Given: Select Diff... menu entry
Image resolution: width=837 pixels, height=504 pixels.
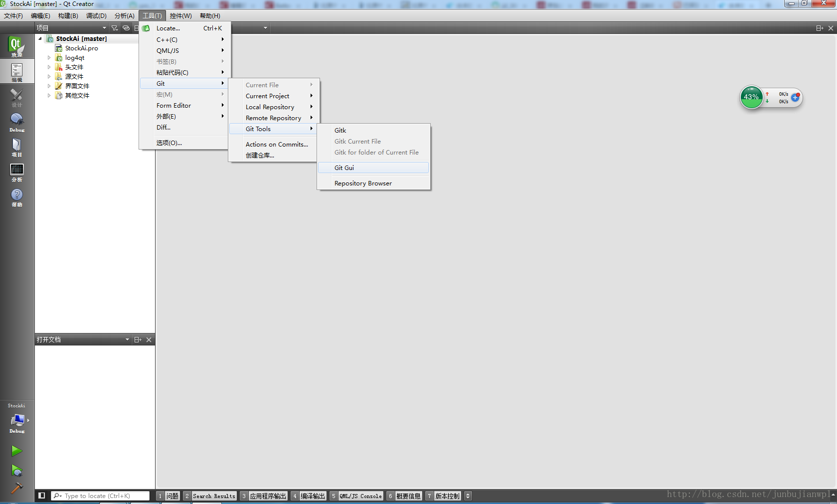Looking at the screenshot, I should click(x=185, y=127).
